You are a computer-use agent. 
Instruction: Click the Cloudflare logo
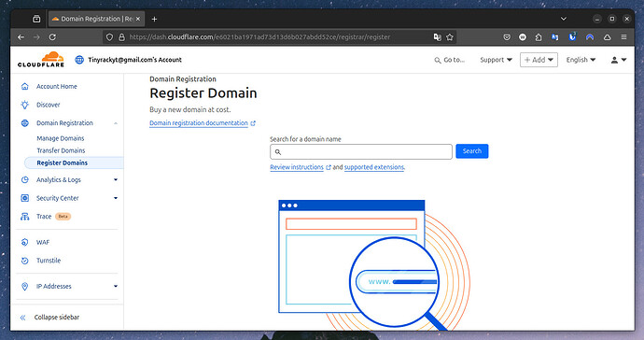(x=41, y=60)
